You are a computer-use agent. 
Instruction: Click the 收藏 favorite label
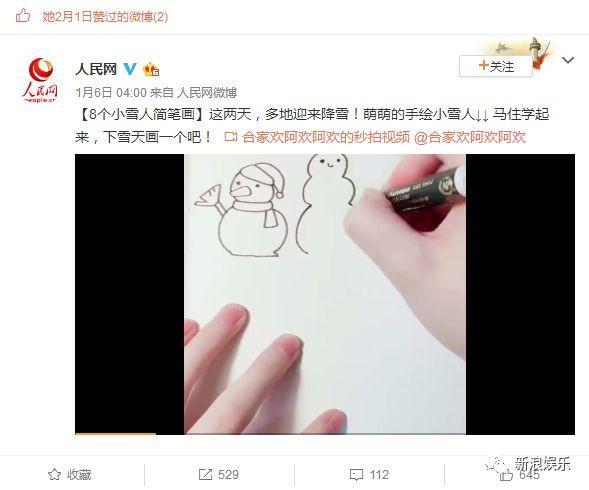tap(79, 475)
